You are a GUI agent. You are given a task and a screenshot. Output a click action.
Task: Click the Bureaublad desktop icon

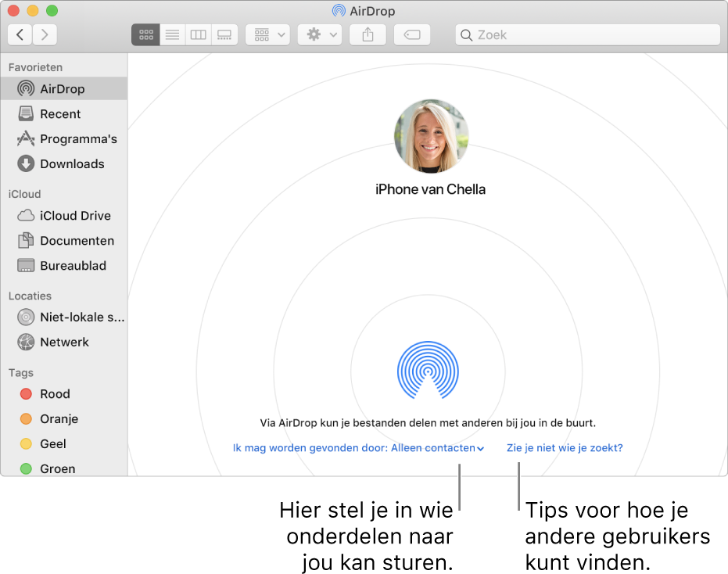tap(26, 265)
